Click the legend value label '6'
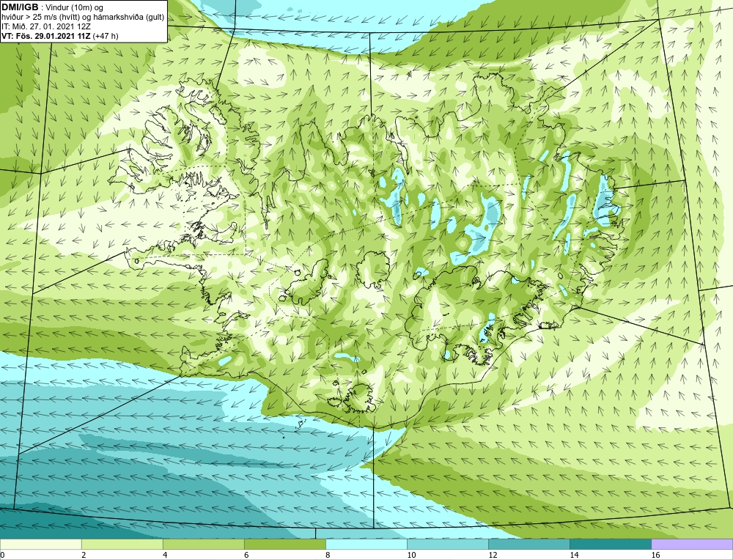 (246, 555)
